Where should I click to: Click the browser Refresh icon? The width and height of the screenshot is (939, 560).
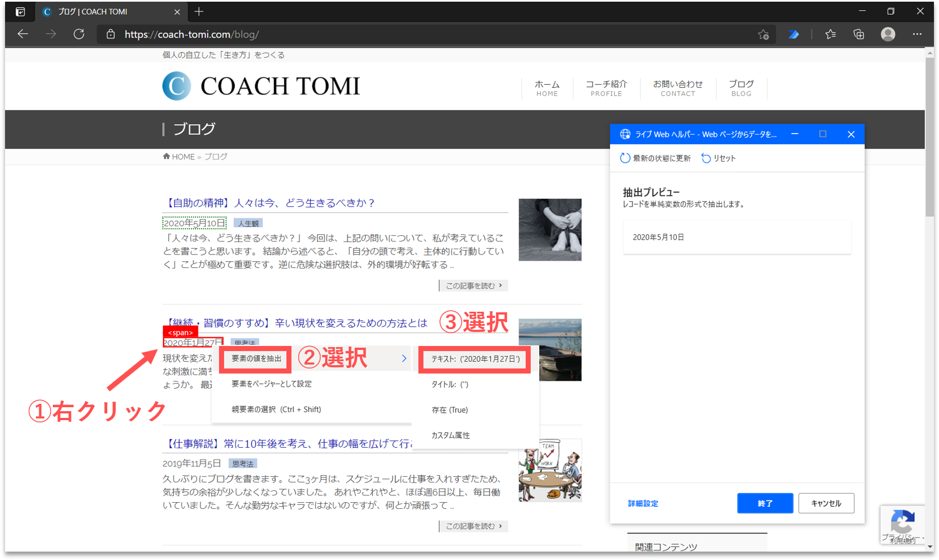tap(79, 34)
